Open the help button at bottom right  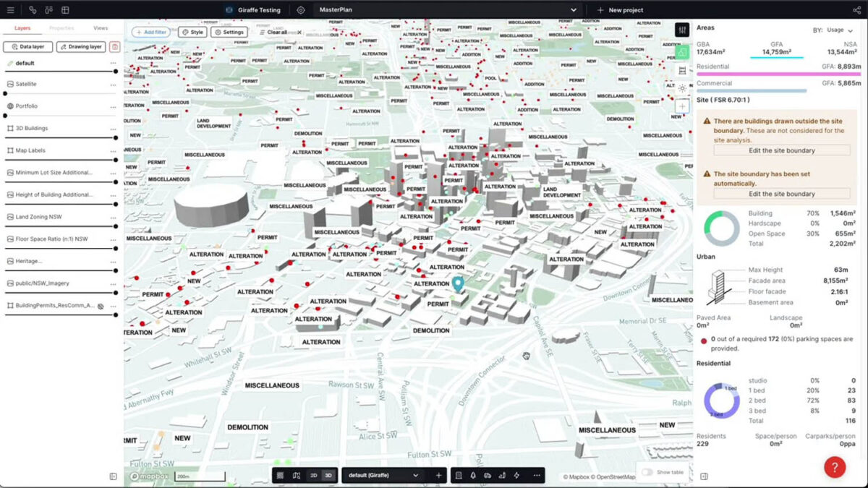point(834,467)
